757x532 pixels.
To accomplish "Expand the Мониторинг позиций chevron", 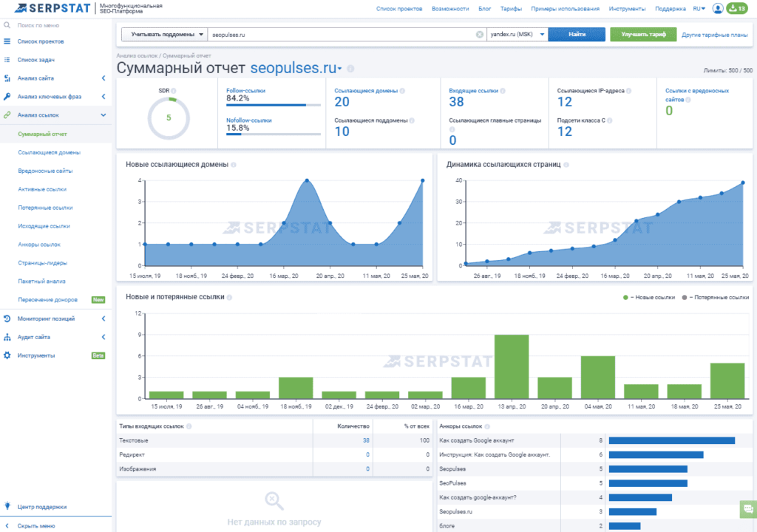I will pos(103,318).
